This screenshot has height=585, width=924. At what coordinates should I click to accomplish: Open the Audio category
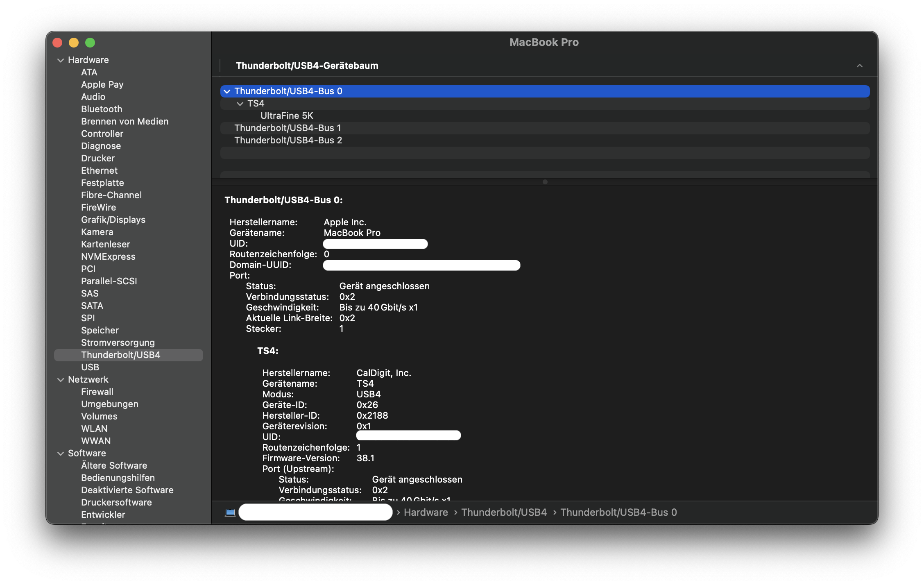coord(93,97)
